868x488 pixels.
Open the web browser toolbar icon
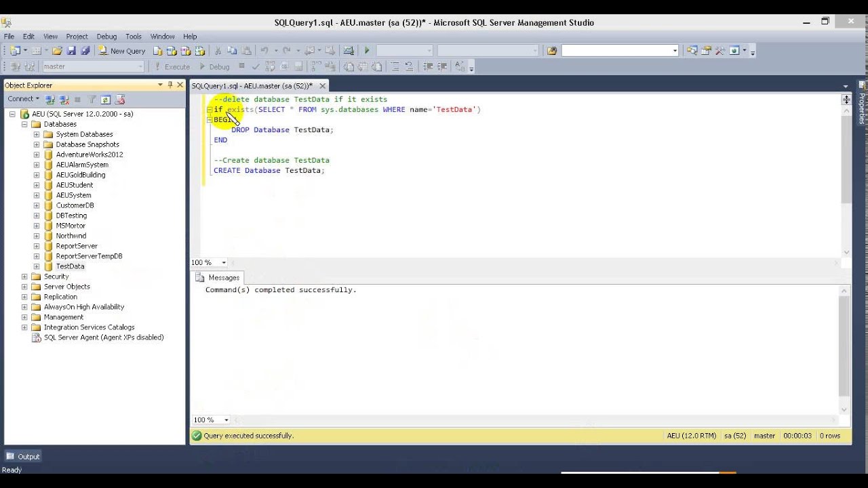734,51
